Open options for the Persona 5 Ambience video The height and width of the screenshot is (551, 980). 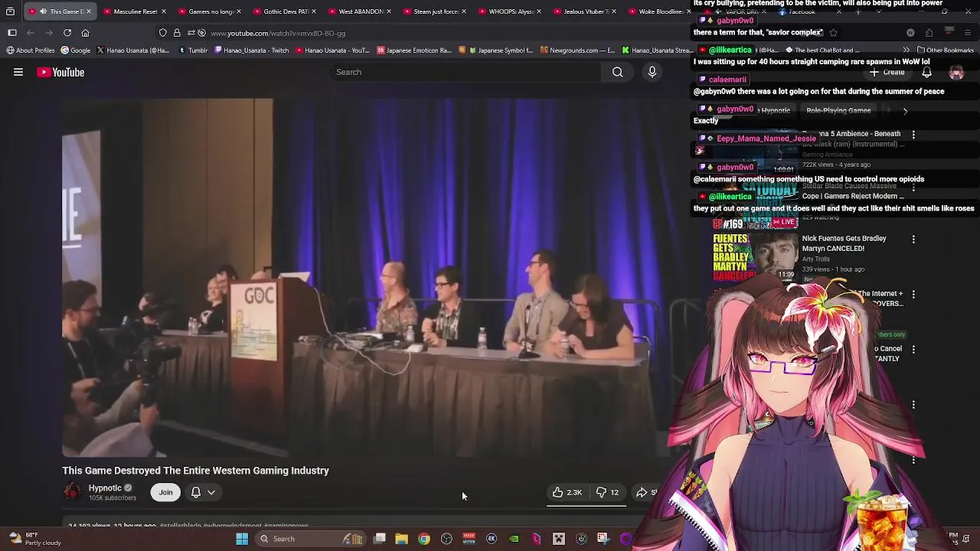coord(913,135)
